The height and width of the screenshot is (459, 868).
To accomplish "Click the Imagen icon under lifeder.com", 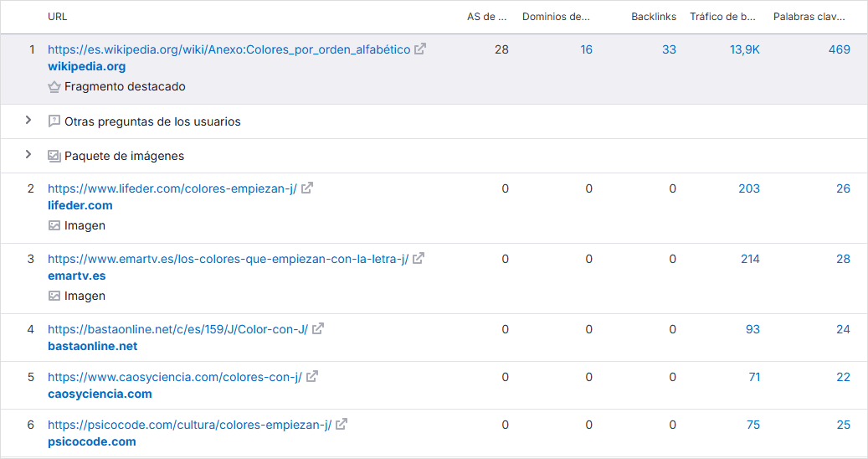I will (54, 225).
